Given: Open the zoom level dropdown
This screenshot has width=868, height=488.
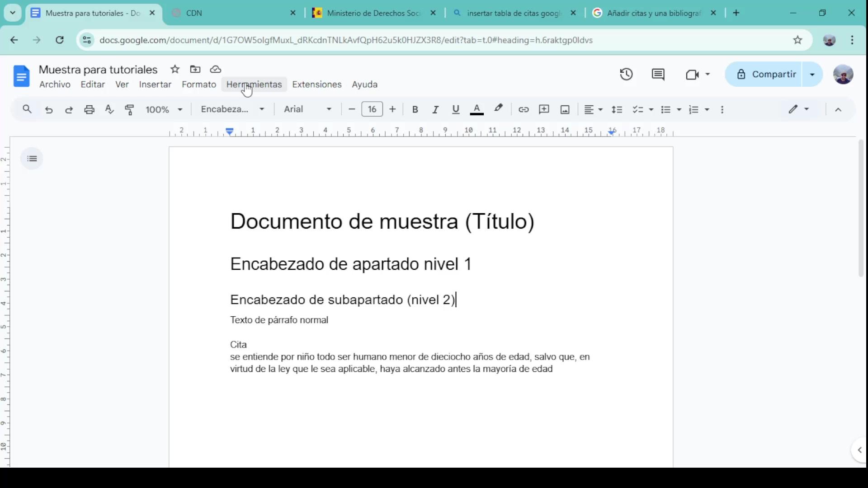Looking at the screenshot, I should 164,109.
